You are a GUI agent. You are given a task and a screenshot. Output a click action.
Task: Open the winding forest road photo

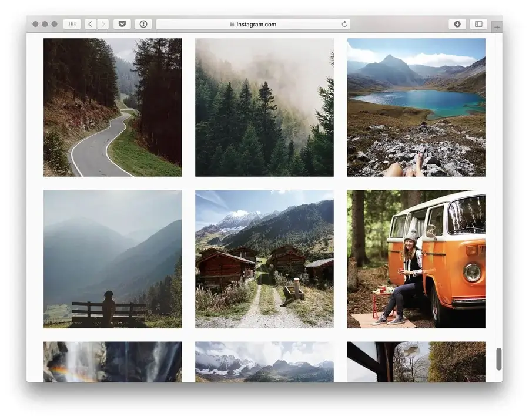pyautogui.click(x=112, y=107)
